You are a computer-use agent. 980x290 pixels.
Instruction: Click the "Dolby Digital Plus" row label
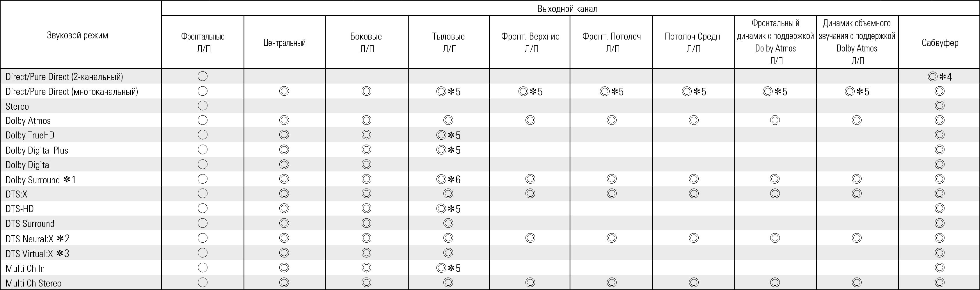[x=37, y=150]
